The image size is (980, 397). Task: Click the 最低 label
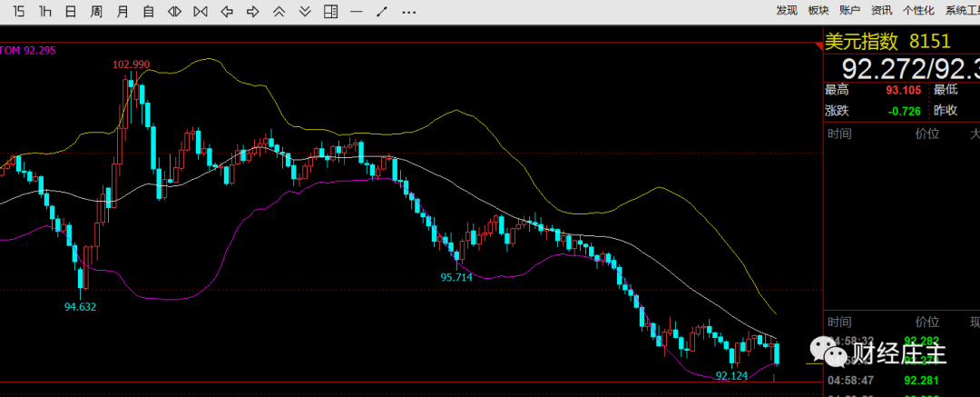coord(946,90)
